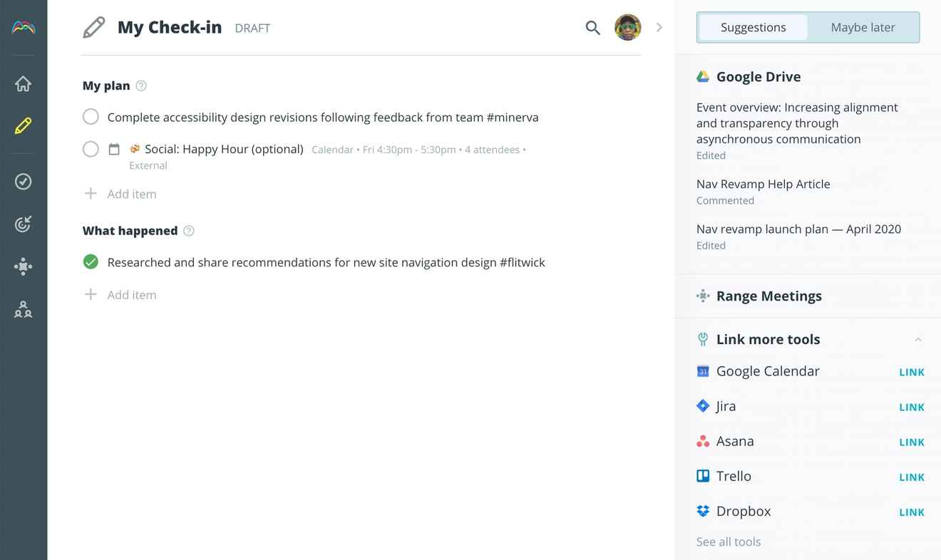This screenshot has height=560, width=941.
Task: Open the target Objectives sidebar icon
Action: point(23,224)
